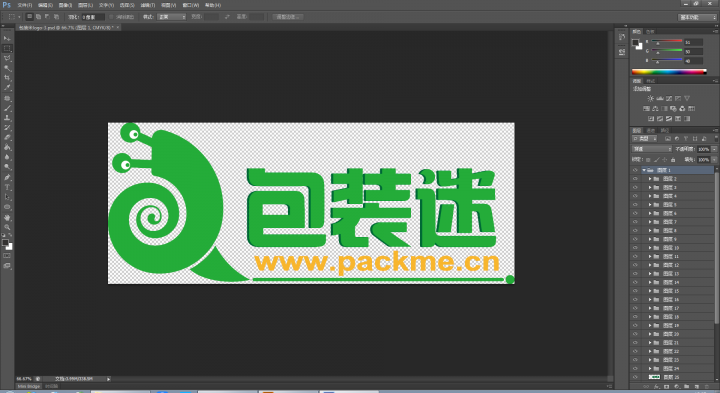This screenshot has width=720, height=393.
Task: Open the History collapsed panel icon
Action: [x=622, y=37]
